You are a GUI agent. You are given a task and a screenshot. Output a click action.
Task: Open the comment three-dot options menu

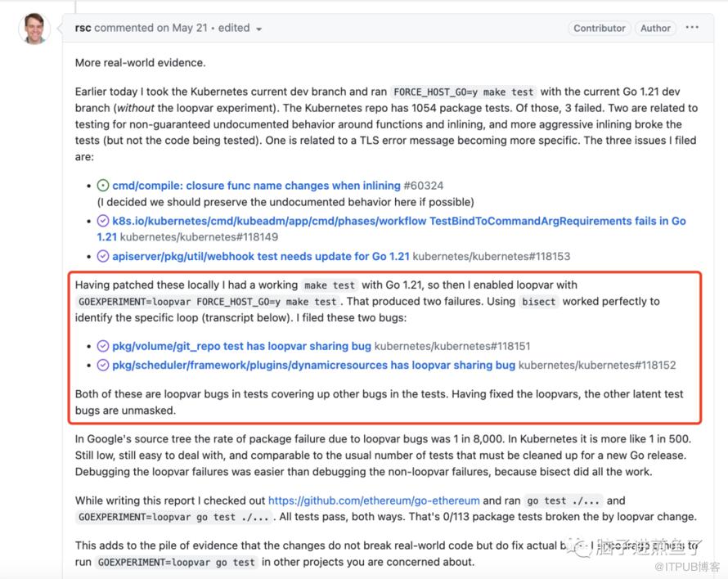click(692, 27)
